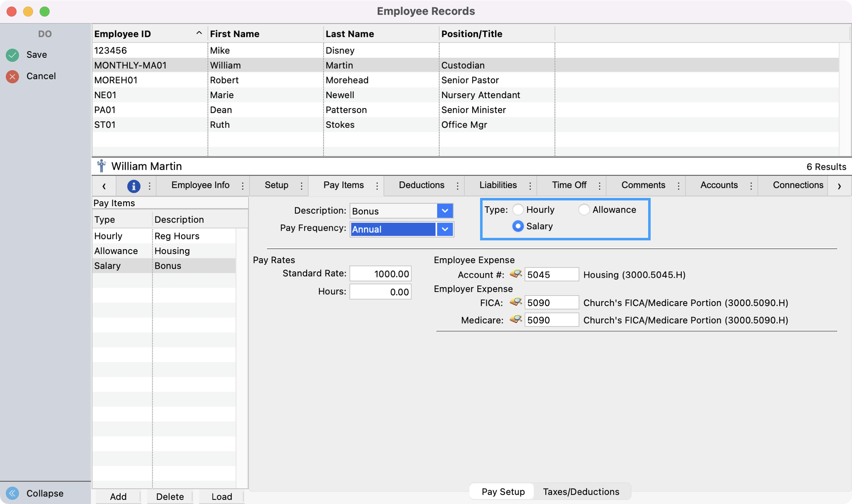
Task: Click the blue info circle icon
Action: pyautogui.click(x=133, y=186)
